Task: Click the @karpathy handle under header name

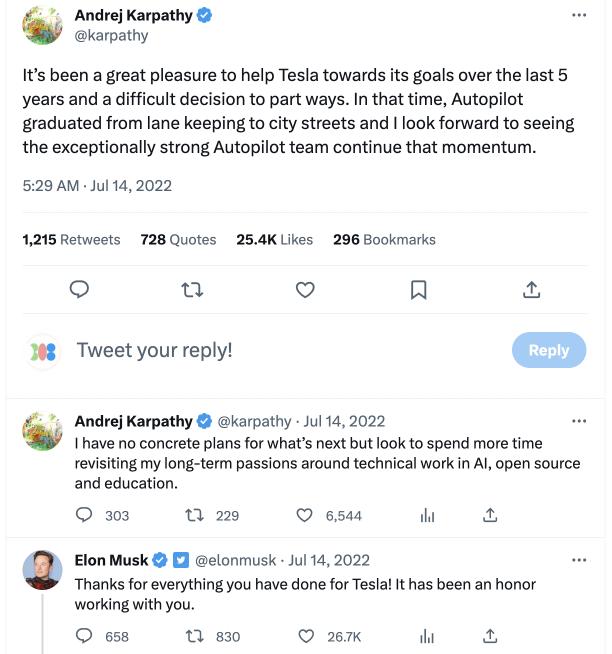Action: 111,36
